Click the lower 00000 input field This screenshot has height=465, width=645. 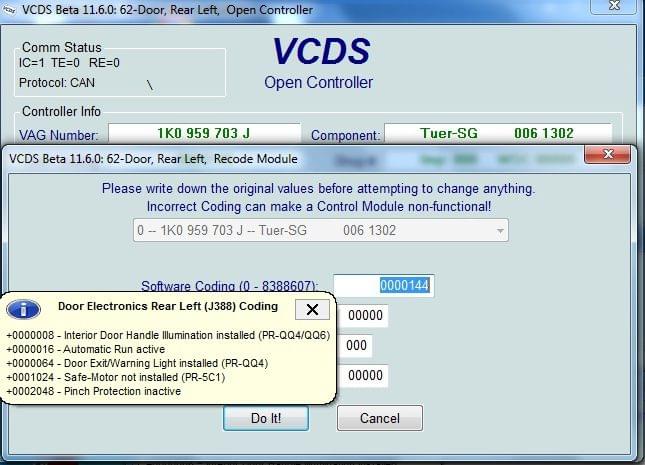[x=365, y=375]
